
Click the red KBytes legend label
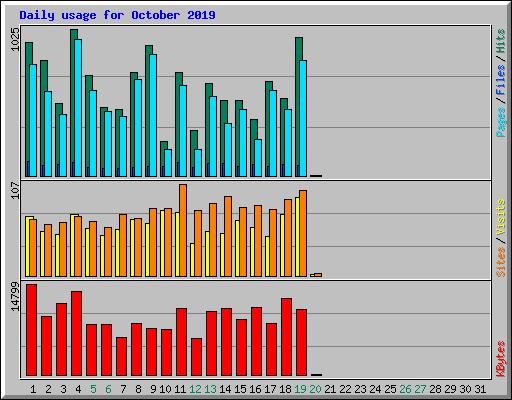(500, 358)
